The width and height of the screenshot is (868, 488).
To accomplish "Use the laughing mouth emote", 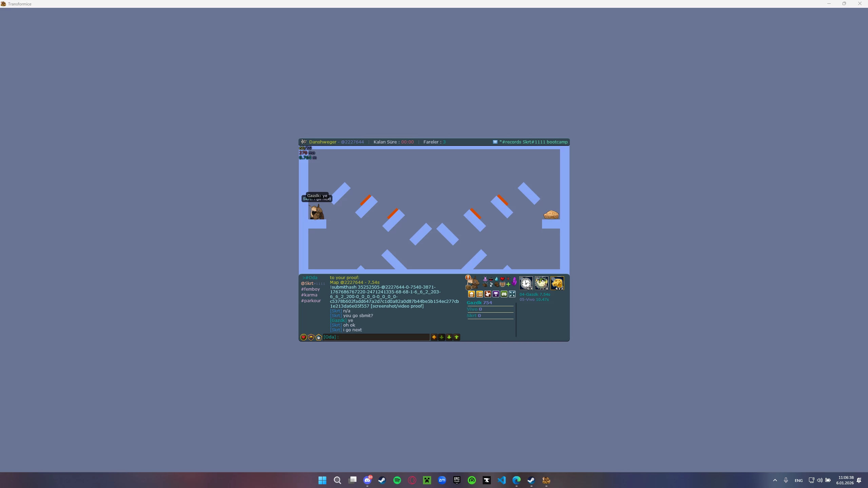I will [491, 279].
